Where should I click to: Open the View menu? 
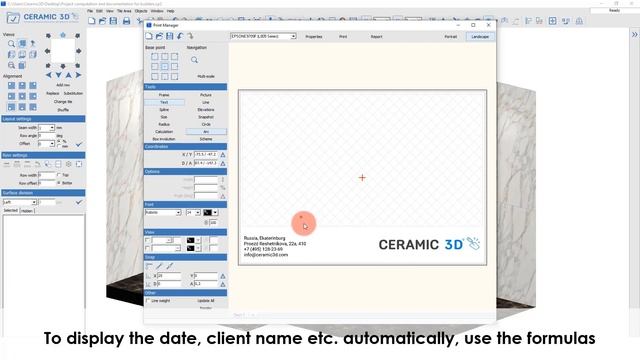click(110, 11)
